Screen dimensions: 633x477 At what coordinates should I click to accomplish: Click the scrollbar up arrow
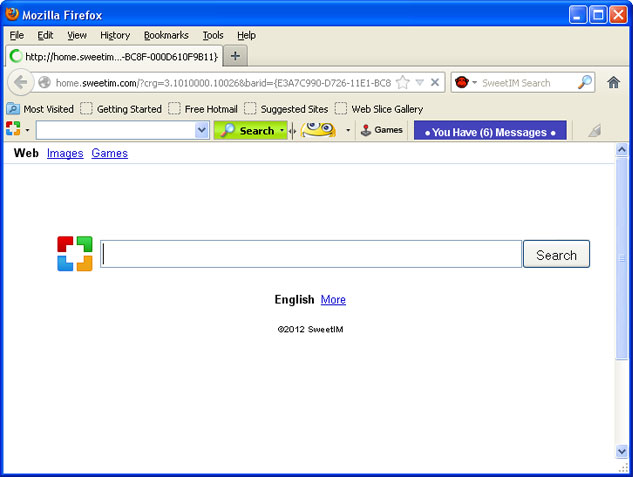coord(621,150)
